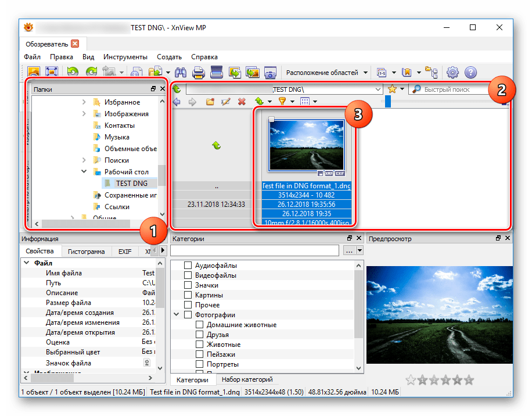Switch to the Гистограмма tab
The height and width of the screenshot is (416, 532).
86,252
